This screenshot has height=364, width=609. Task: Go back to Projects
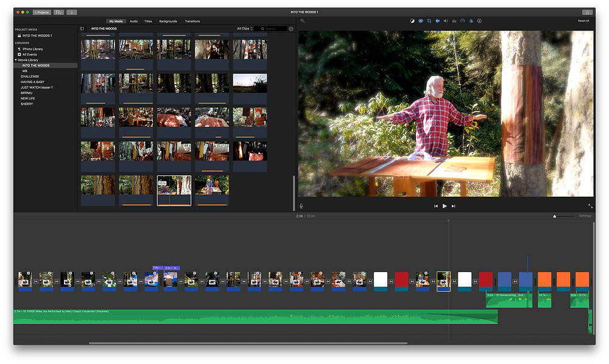[x=41, y=12]
